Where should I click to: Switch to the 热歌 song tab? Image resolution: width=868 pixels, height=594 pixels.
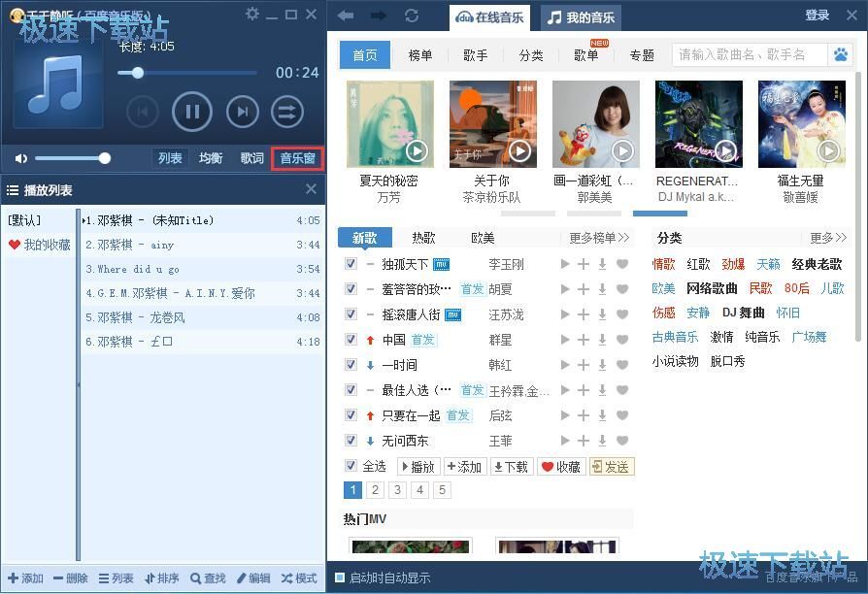423,238
